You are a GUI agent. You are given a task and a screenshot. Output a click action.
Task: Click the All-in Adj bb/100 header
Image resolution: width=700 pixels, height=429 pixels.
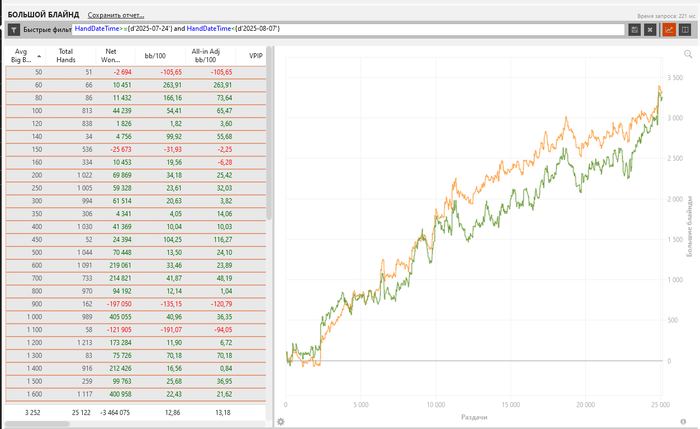[206, 56]
